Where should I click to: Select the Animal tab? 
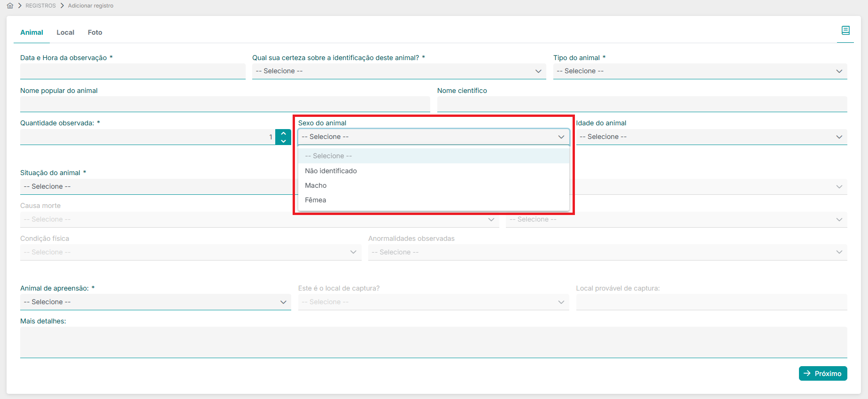coord(31,32)
